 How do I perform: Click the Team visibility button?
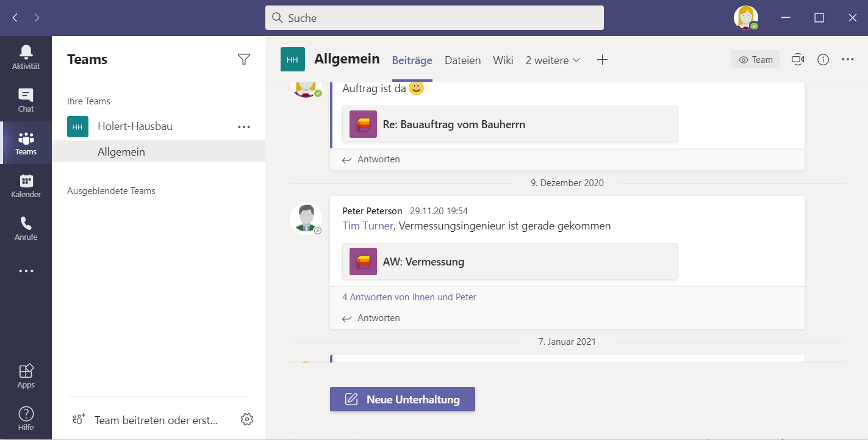point(755,59)
